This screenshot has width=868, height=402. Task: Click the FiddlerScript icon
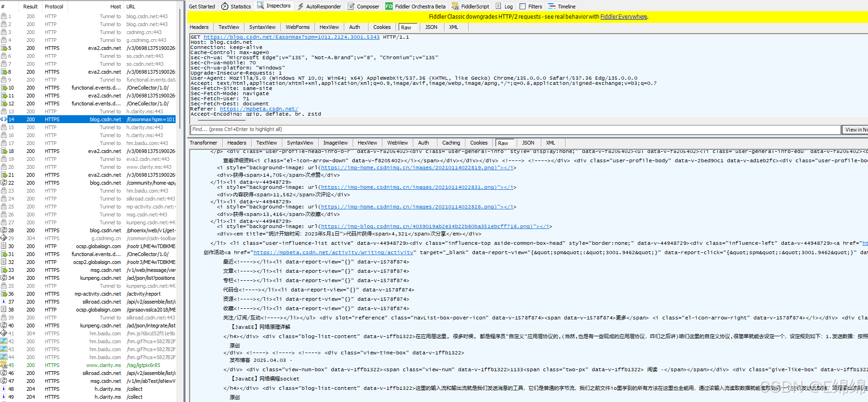click(456, 6)
